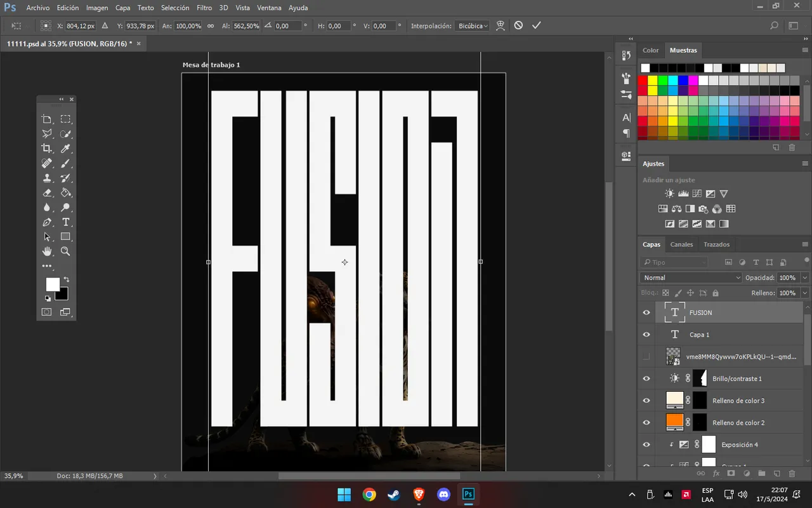
Task: Select the Zoom tool in toolbox
Action: click(65, 251)
